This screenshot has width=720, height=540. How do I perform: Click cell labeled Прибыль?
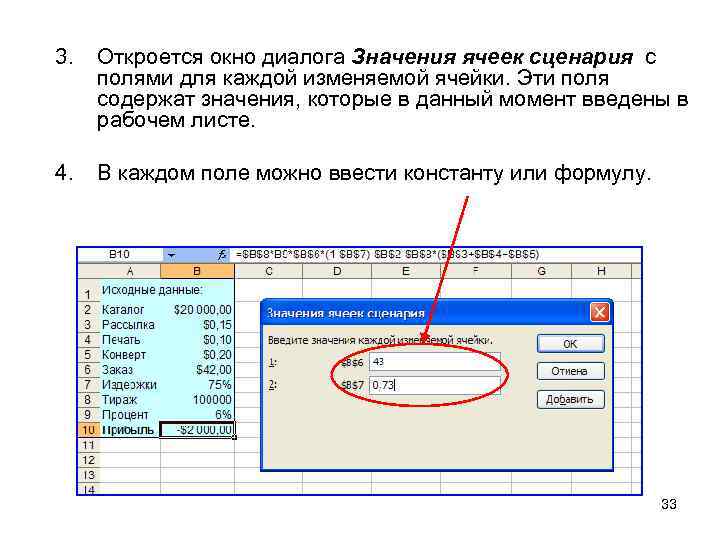[x=130, y=430]
